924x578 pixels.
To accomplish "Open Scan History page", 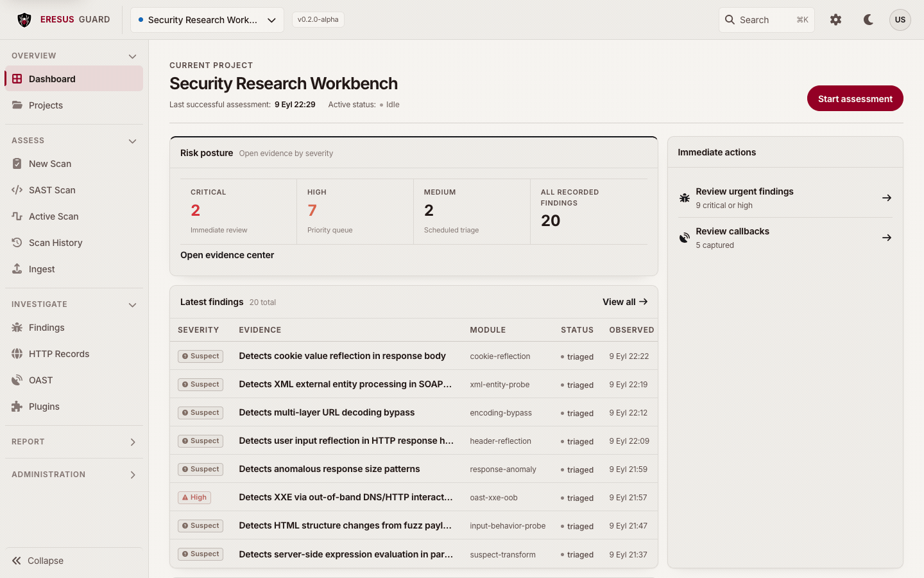I will tap(74, 243).
